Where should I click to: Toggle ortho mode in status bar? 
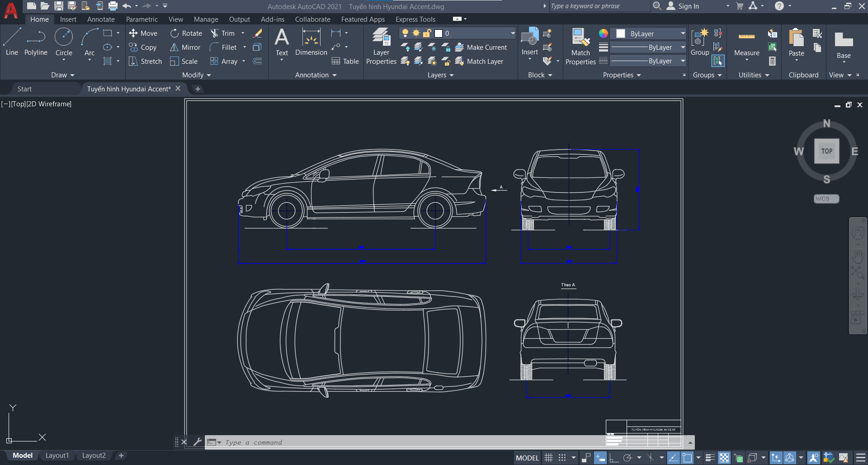[x=613, y=458]
